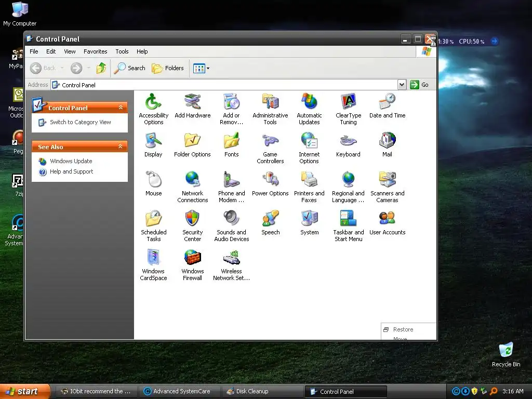Open Help and Support link
532x399 pixels.
click(x=71, y=171)
